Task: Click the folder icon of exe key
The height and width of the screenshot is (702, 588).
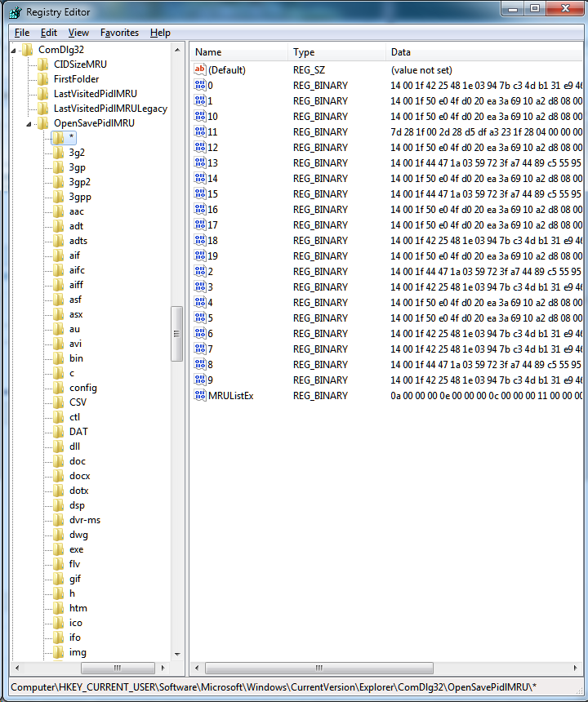Action: [59, 549]
